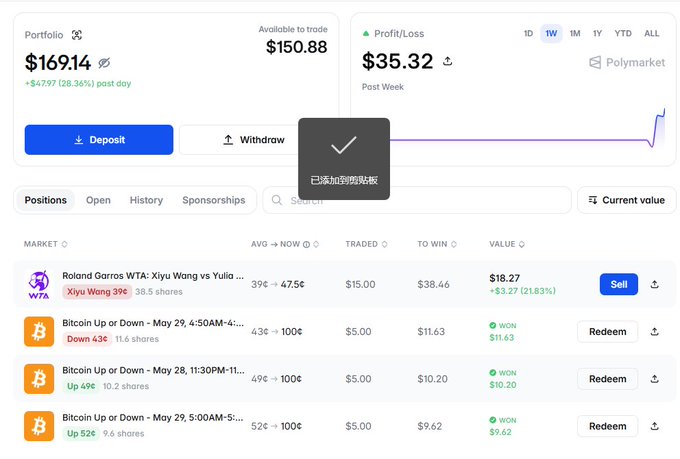Click the +$47.97 (28.36%) past day text
The image size is (680, 459).
point(78,83)
